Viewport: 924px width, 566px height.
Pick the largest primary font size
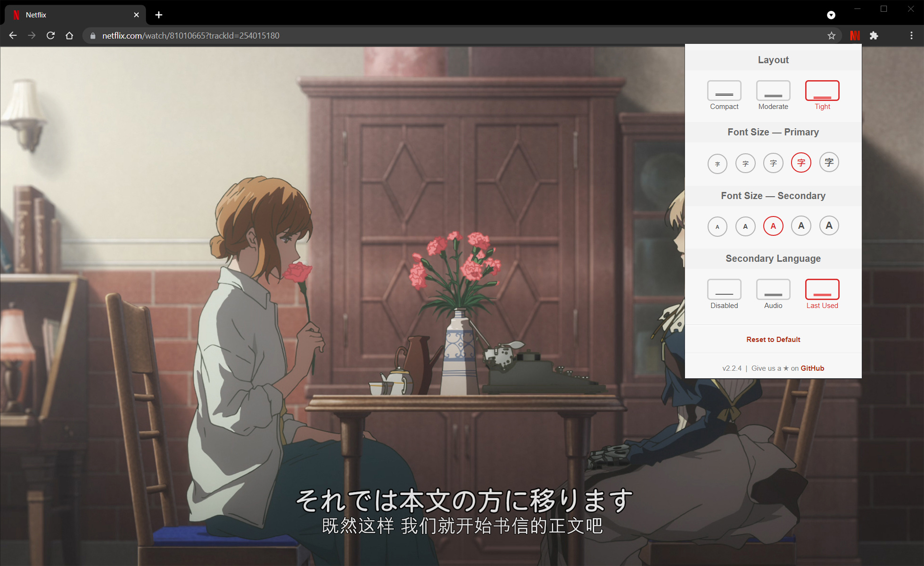point(829,163)
